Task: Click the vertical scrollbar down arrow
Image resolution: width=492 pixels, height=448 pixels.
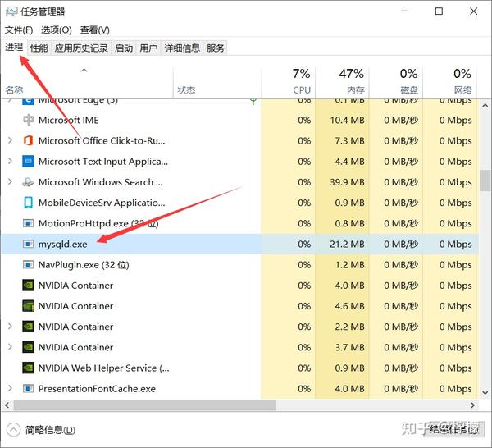Action: [x=485, y=392]
